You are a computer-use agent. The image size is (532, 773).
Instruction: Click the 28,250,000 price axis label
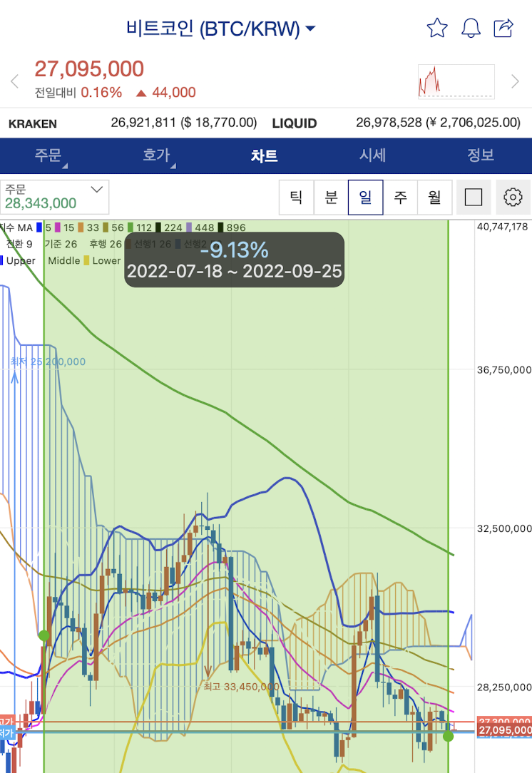[504, 687]
